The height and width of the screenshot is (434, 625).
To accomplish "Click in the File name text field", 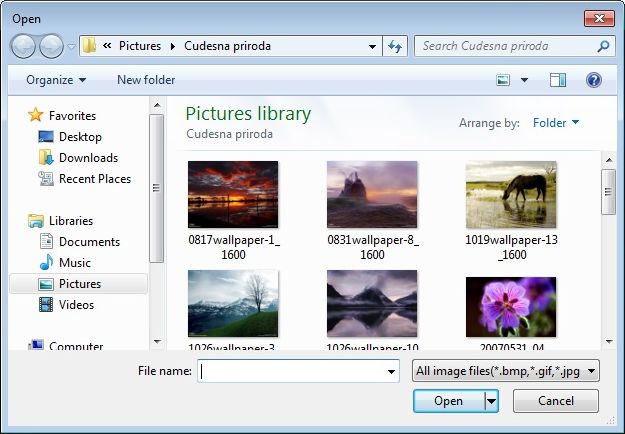I will pos(290,372).
